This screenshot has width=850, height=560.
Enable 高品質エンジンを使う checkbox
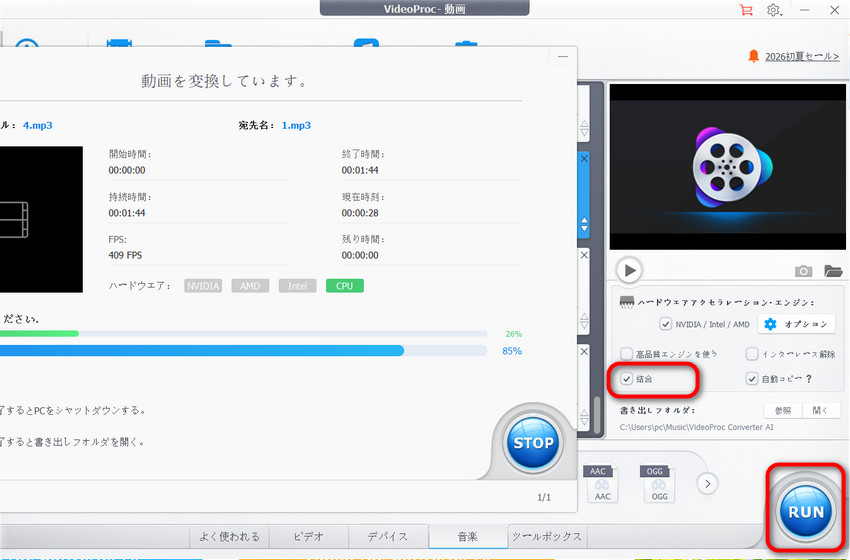(626, 354)
